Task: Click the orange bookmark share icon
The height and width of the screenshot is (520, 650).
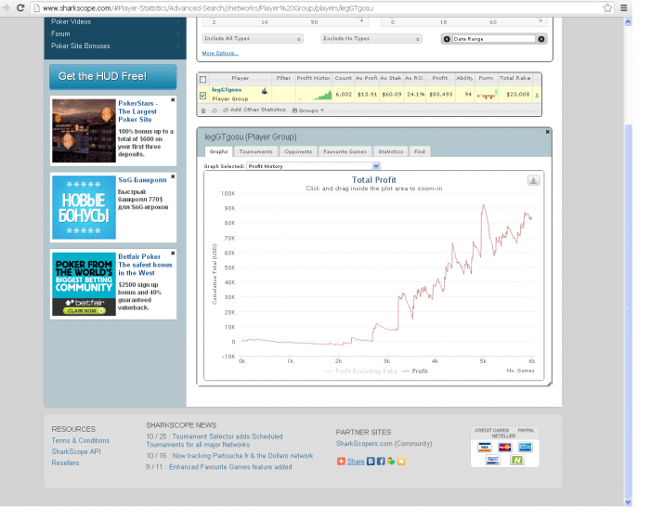Action: (401, 461)
